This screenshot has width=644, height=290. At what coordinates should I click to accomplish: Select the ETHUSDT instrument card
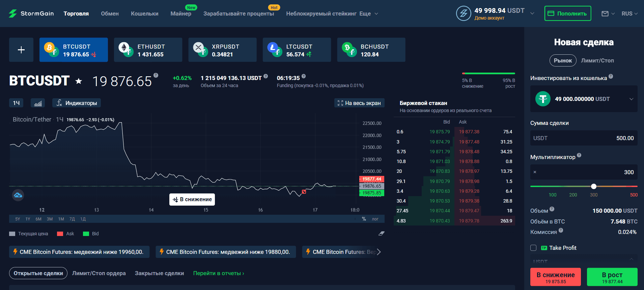coord(148,50)
